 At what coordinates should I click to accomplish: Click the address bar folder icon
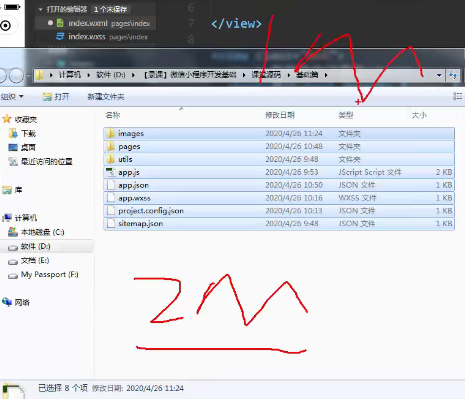(40, 75)
